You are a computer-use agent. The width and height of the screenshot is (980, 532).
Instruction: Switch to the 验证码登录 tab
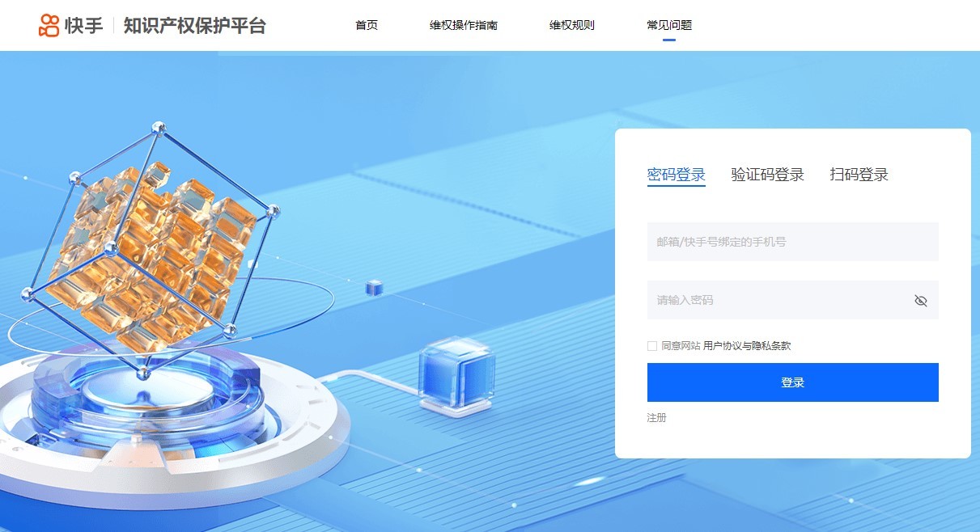[768, 175]
